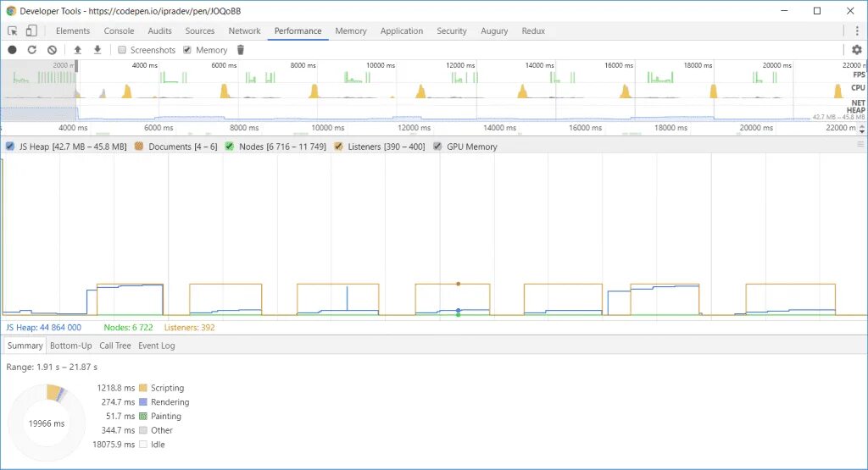Click the '18075.9 ms' Idle value

click(x=114, y=445)
